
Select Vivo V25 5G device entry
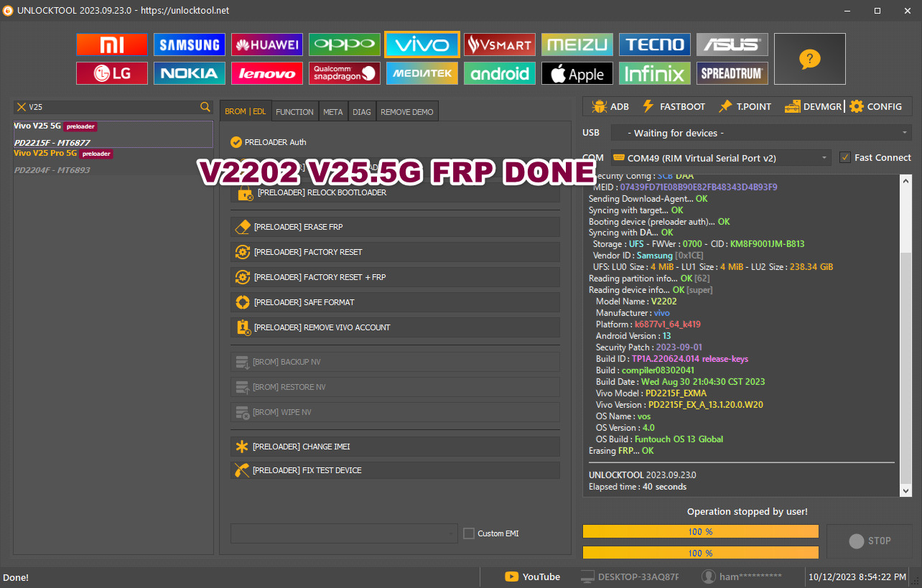click(x=113, y=134)
